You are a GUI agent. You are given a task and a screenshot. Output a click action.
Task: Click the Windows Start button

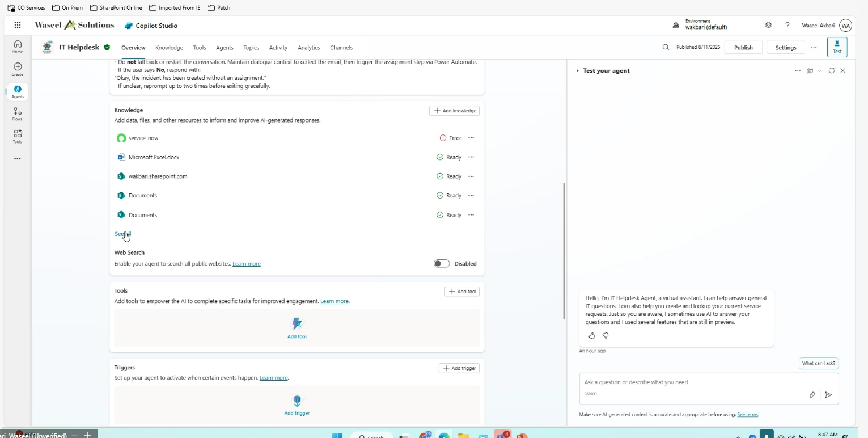pos(337,435)
